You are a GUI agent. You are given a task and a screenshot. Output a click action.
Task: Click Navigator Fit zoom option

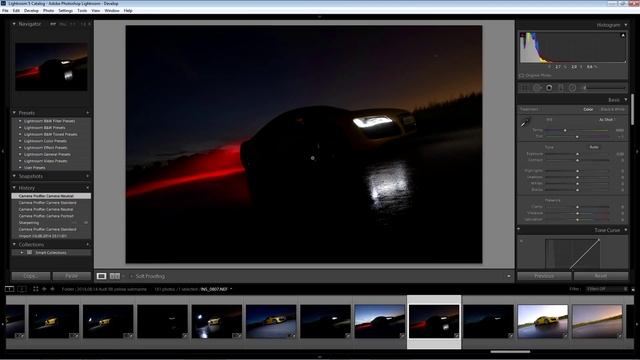click(53, 24)
